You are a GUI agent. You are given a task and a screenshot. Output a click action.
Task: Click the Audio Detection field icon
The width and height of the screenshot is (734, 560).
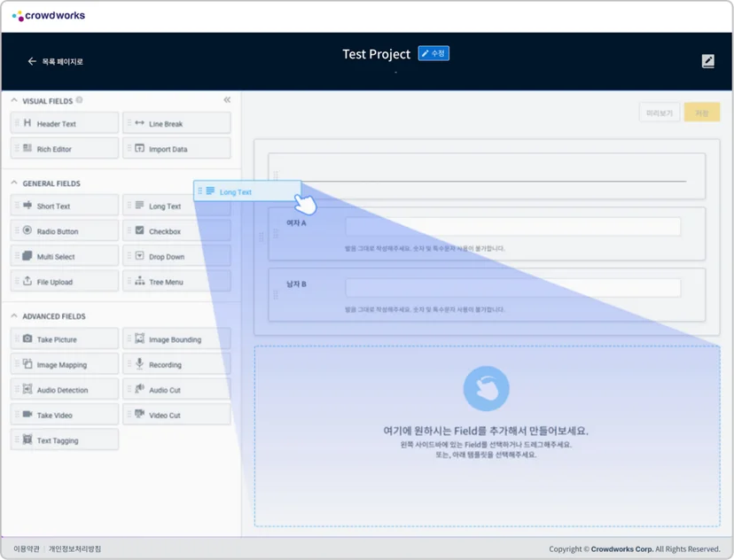click(27, 389)
